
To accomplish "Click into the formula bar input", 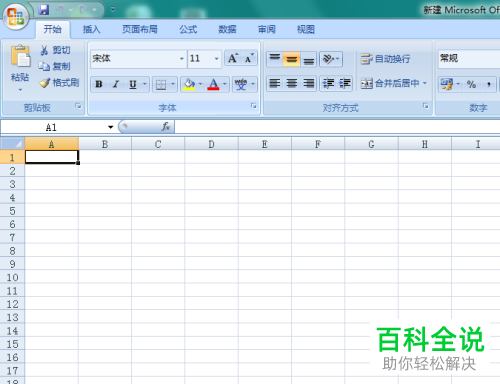I will point(337,127).
